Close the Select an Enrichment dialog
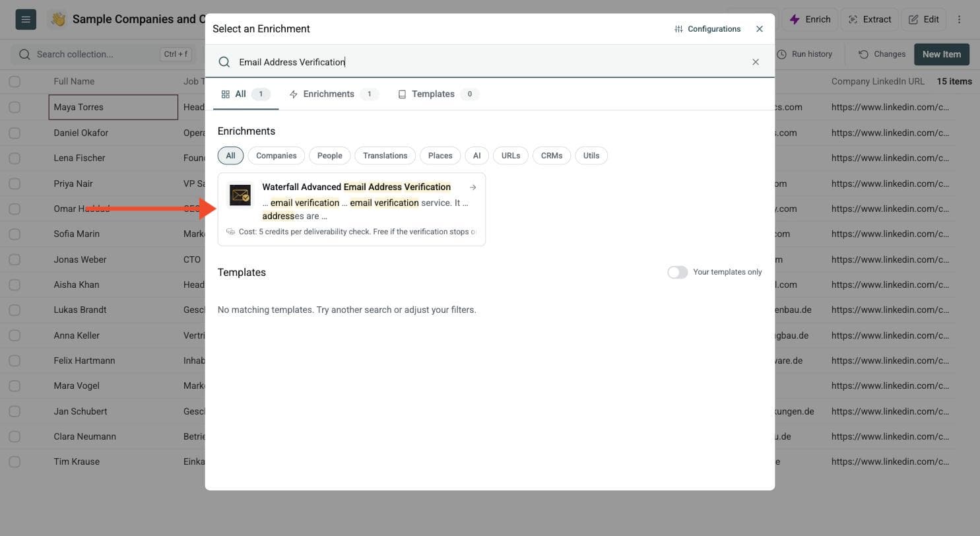980x536 pixels. (760, 29)
